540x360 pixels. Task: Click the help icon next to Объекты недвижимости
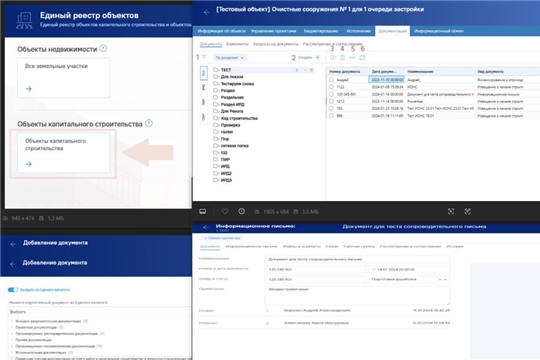click(103, 48)
